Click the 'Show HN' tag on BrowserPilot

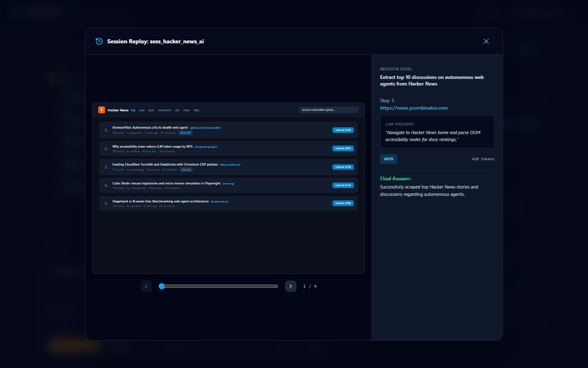[x=185, y=133]
